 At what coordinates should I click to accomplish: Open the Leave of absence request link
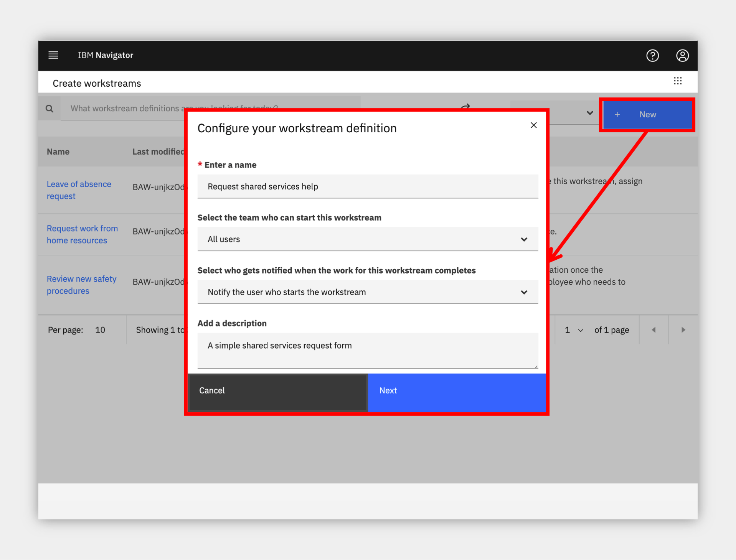79,190
